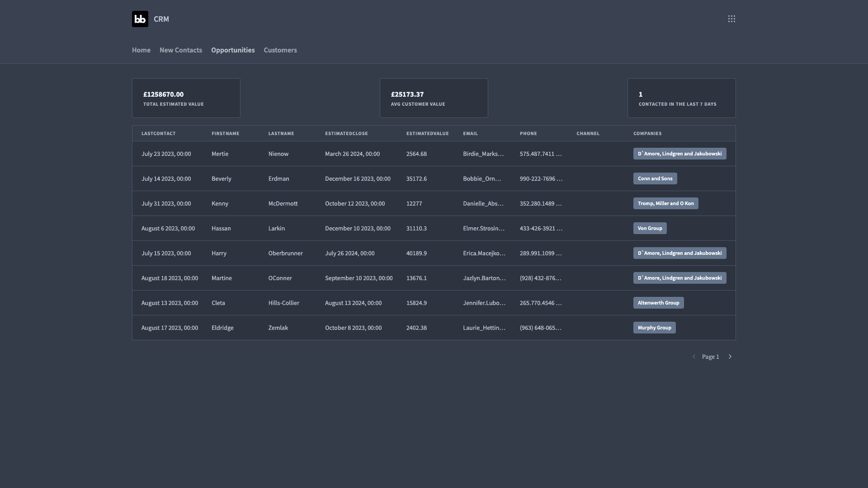This screenshot has height=488, width=868.
Task: Open the apps grid menu icon
Action: click(x=731, y=19)
